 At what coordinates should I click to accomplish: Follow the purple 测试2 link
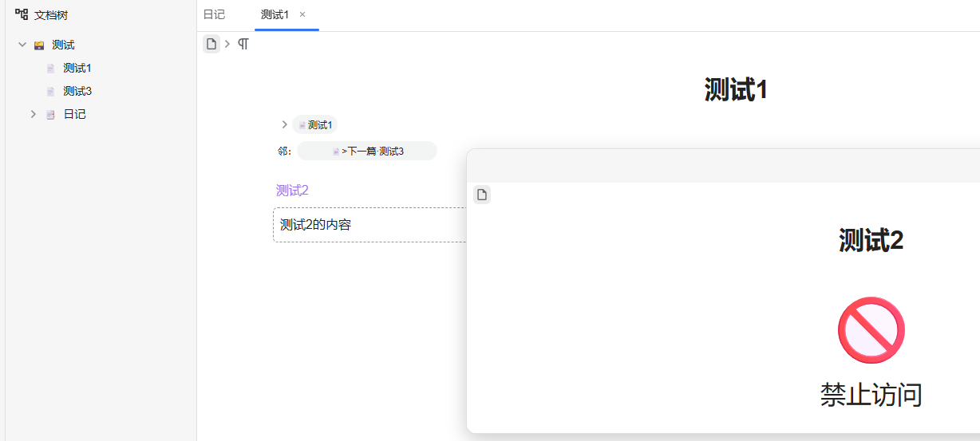pyautogui.click(x=292, y=190)
